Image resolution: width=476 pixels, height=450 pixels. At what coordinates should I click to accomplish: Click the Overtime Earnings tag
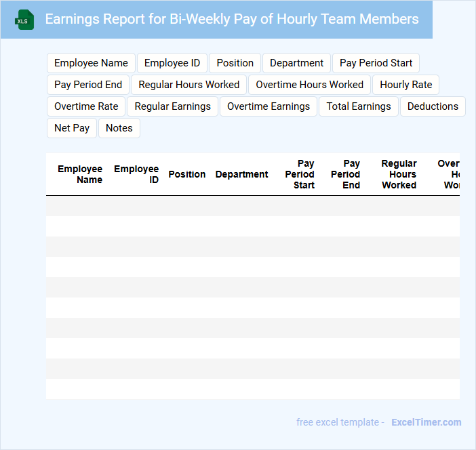pos(269,106)
